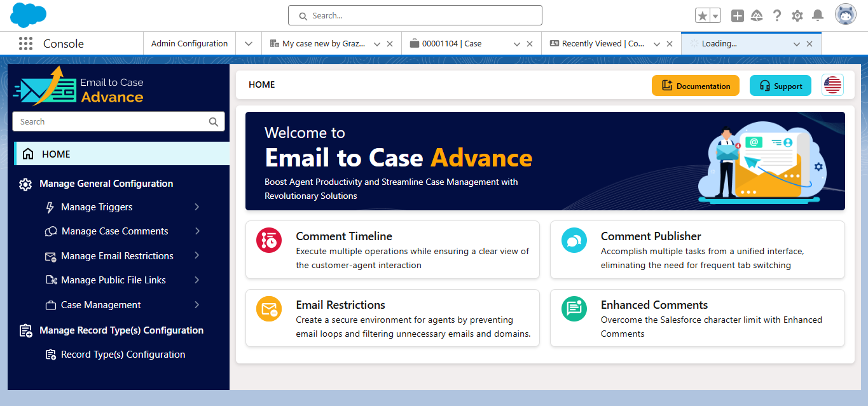868x406 pixels.
Task: Open the Setup gear menu
Action: (x=797, y=16)
